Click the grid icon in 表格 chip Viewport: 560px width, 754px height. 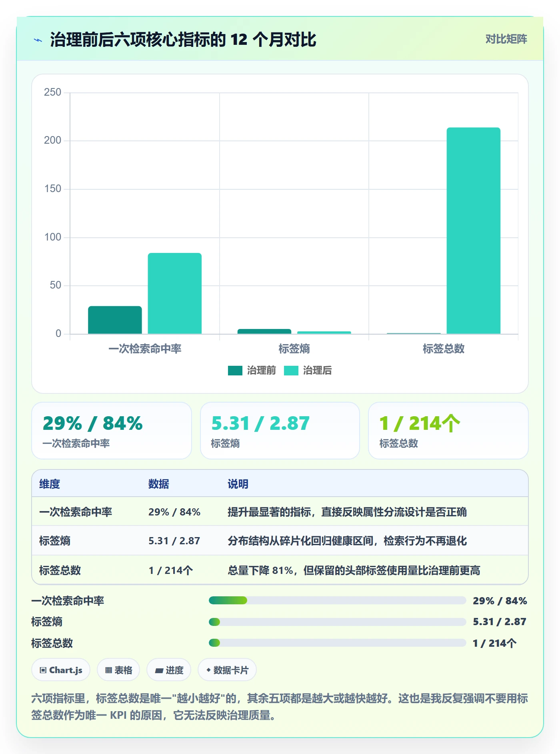point(109,670)
